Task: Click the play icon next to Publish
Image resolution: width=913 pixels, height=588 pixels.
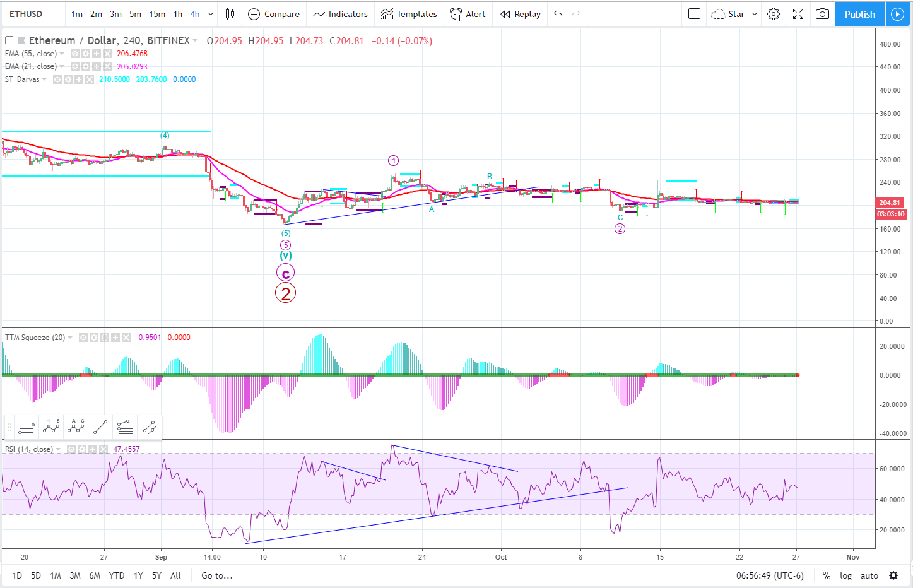Action: click(x=897, y=14)
